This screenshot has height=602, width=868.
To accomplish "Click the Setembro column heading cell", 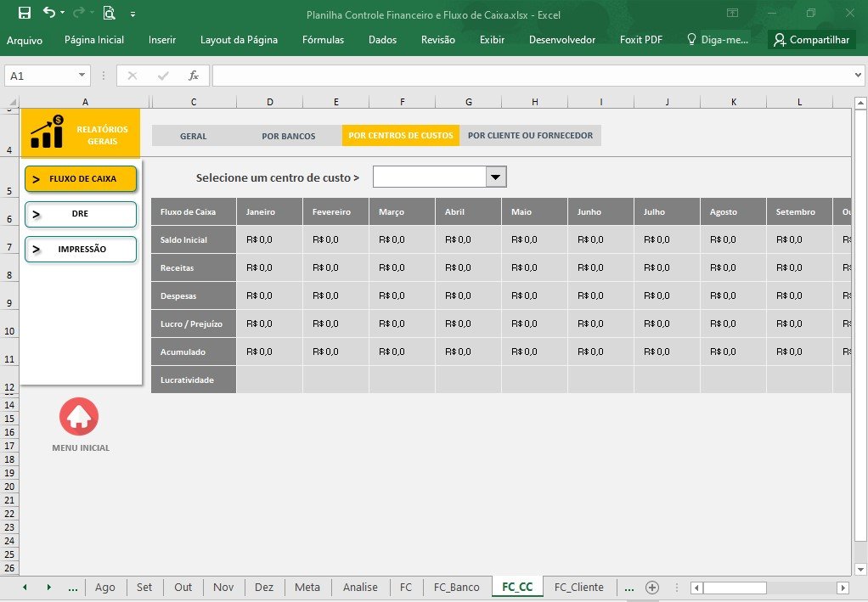I will [x=799, y=212].
